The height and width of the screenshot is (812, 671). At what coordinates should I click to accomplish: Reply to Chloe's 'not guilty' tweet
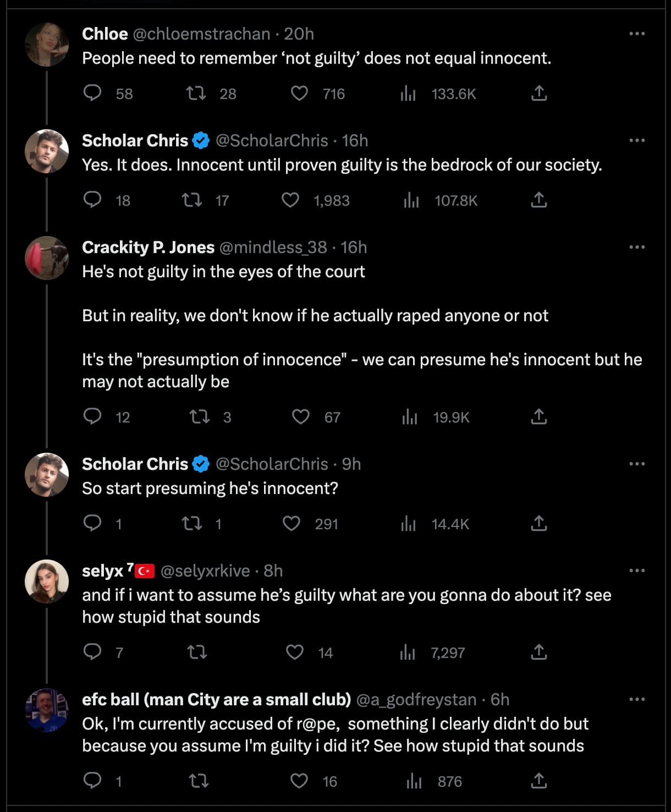[x=92, y=94]
